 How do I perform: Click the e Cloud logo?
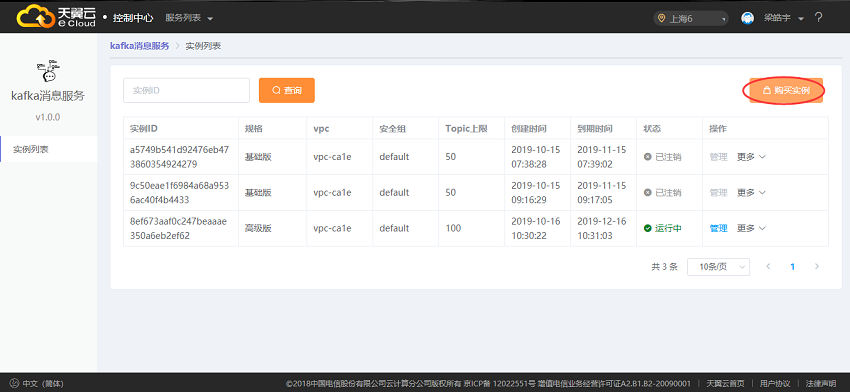click(x=56, y=17)
